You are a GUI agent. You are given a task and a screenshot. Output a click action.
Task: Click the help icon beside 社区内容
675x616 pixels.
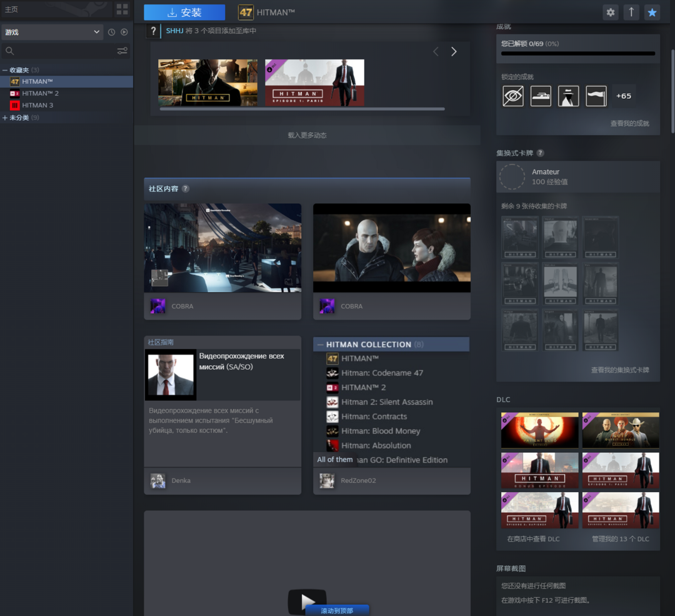point(186,189)
